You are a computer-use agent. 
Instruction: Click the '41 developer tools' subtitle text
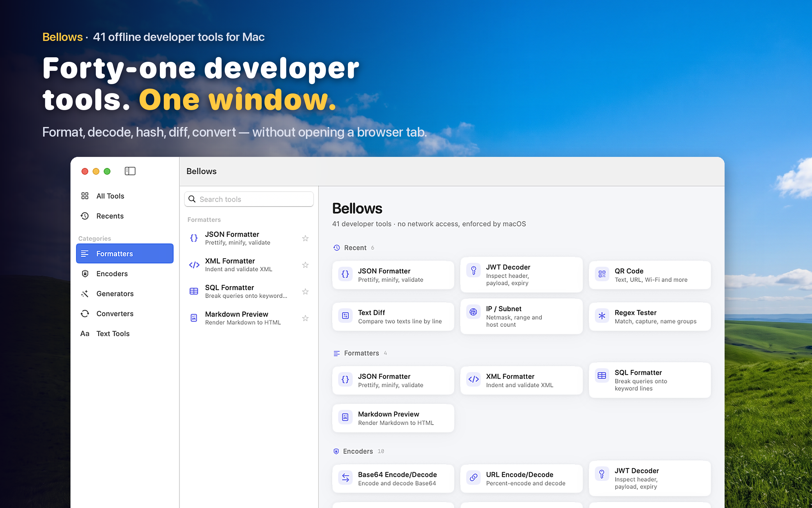(429, 224)
